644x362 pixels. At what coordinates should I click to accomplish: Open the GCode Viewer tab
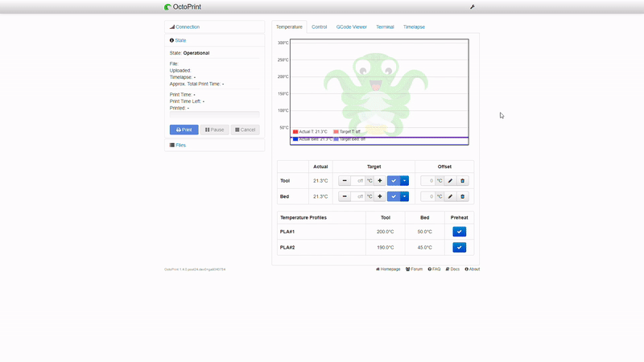(351, 27)
